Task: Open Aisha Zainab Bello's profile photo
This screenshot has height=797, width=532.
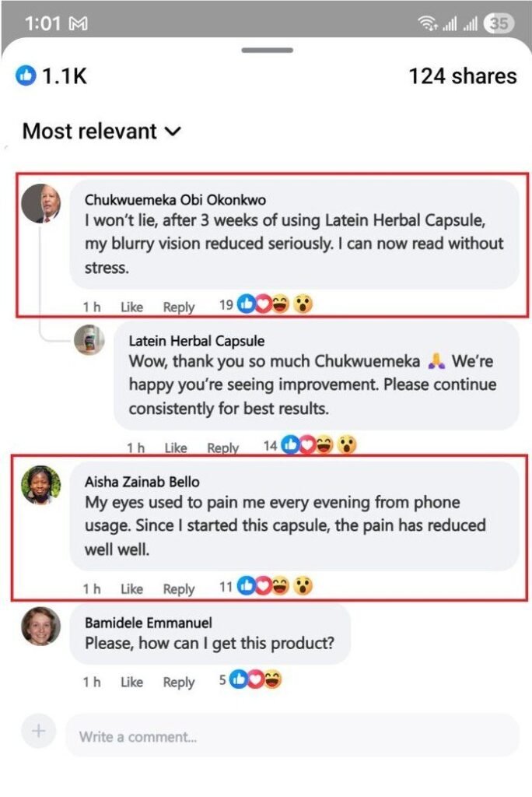Action: coord(40,485)
